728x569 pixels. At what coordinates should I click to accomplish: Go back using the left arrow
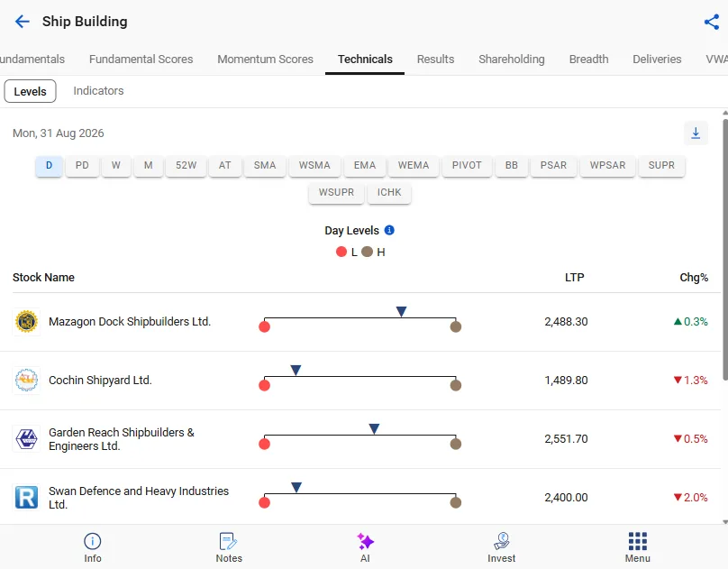22,22
